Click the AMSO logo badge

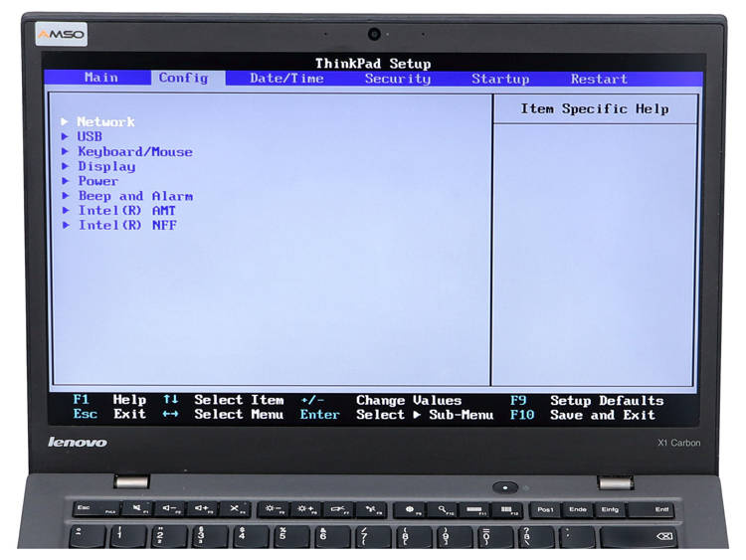(x=62, y=35)
